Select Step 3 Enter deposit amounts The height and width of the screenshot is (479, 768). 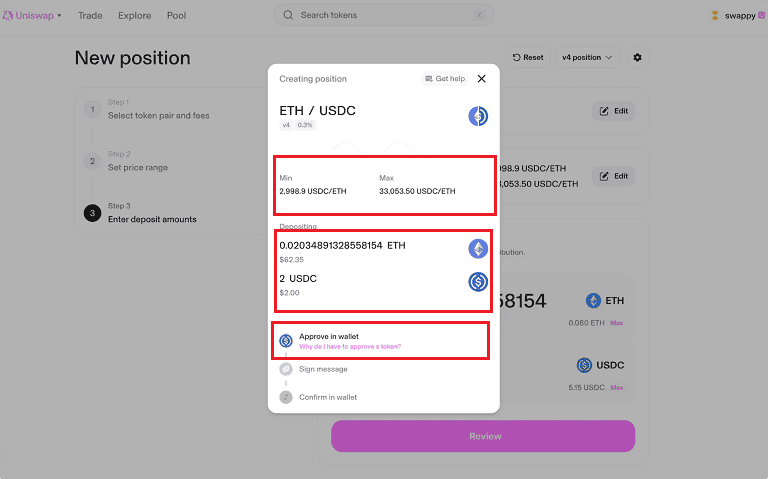(141, 213)
